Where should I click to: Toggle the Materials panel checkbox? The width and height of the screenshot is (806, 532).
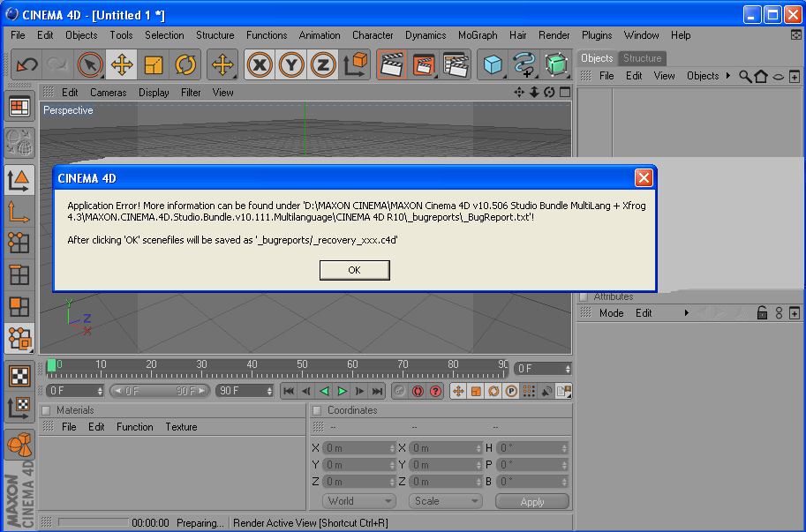coord(46,410)
